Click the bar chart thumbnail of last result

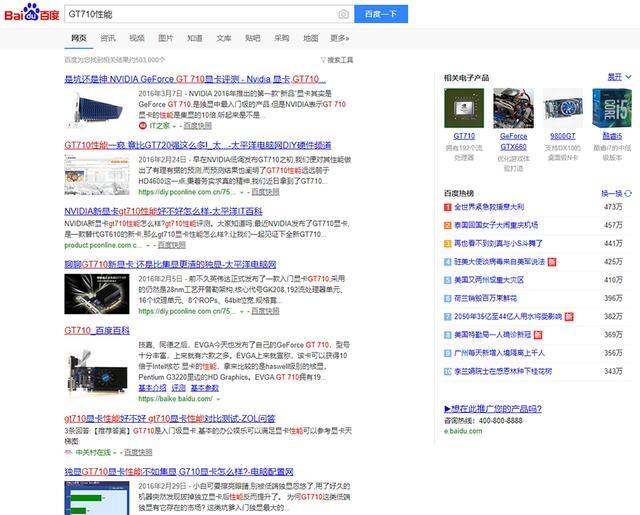(x=97, y=498)
